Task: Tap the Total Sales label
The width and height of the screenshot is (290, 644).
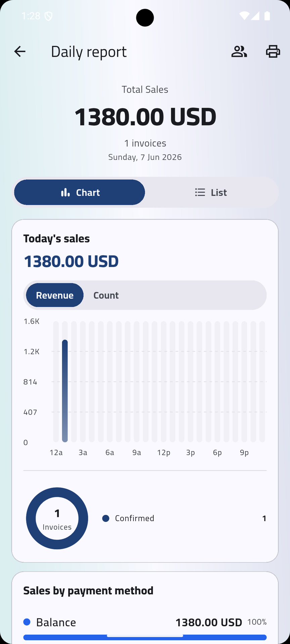Action: pos(145,90)
